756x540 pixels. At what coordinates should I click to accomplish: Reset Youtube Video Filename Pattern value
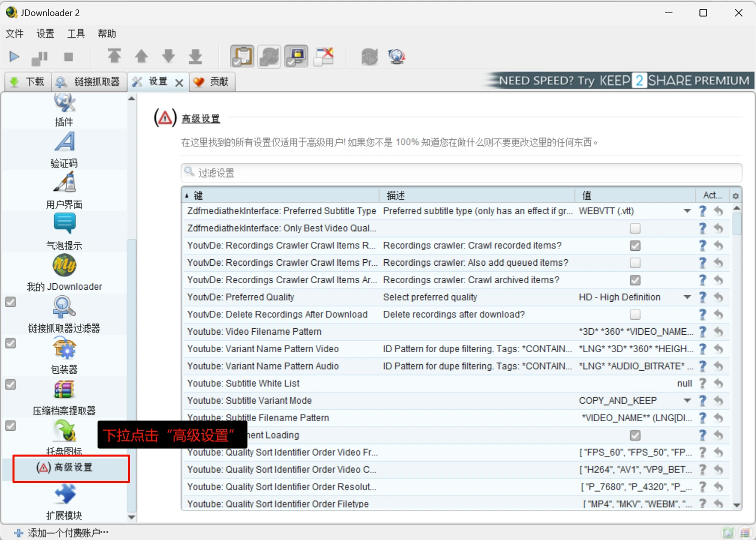pos(718,332)
